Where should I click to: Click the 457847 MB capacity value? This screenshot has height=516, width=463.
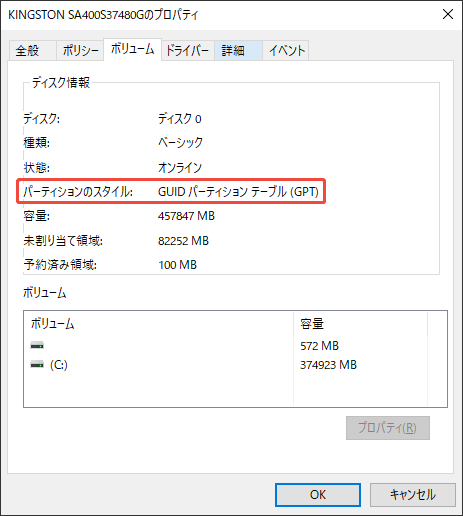pos(186,216)
